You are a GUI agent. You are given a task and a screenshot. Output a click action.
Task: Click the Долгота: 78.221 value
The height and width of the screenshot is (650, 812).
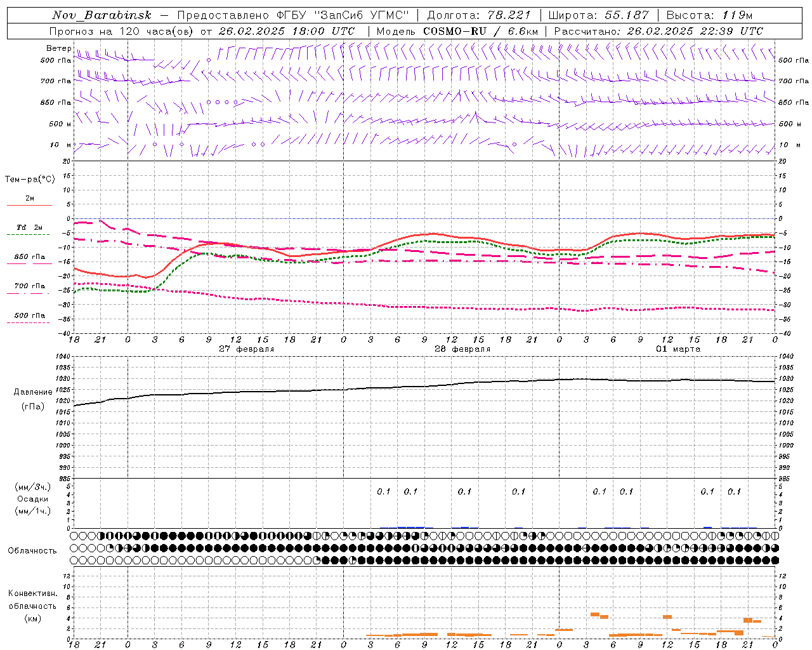click(x=479, y=15)
